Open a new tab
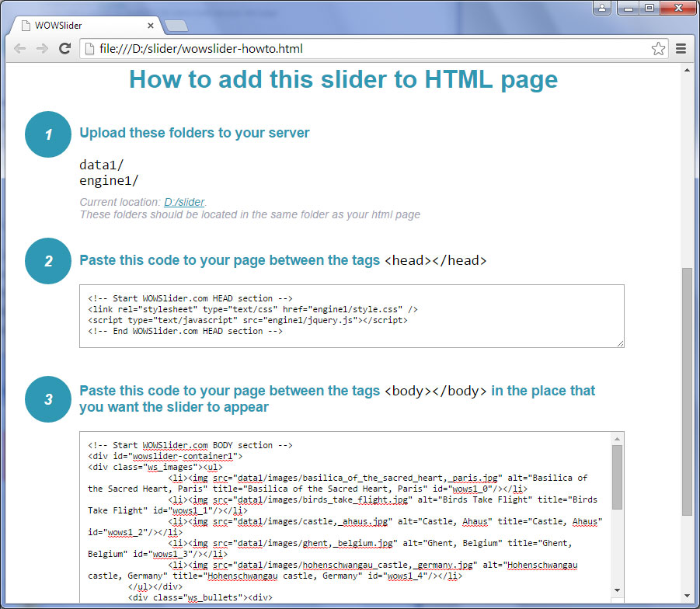Screen dimensions: 700x609 (176, 26)
